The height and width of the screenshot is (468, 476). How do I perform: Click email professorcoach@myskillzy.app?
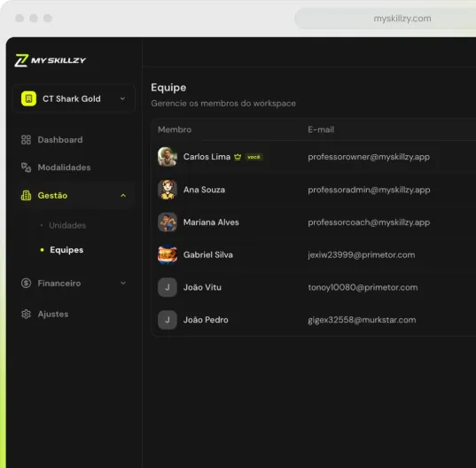click(x=369, y=222)
